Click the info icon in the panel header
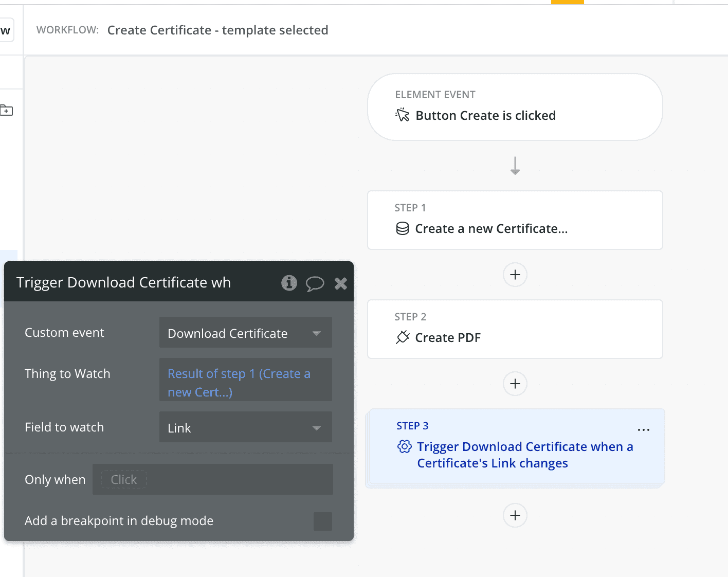This screenshot has height=577, width=728. 289,283
